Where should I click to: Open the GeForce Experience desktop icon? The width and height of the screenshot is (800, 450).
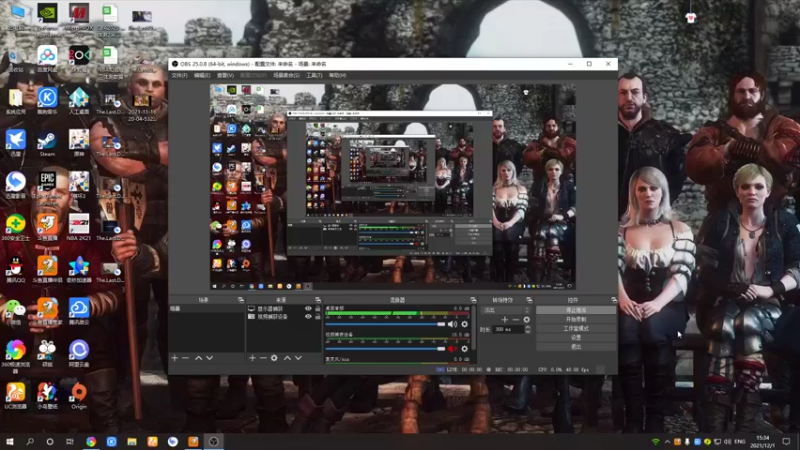pos(47,18)
